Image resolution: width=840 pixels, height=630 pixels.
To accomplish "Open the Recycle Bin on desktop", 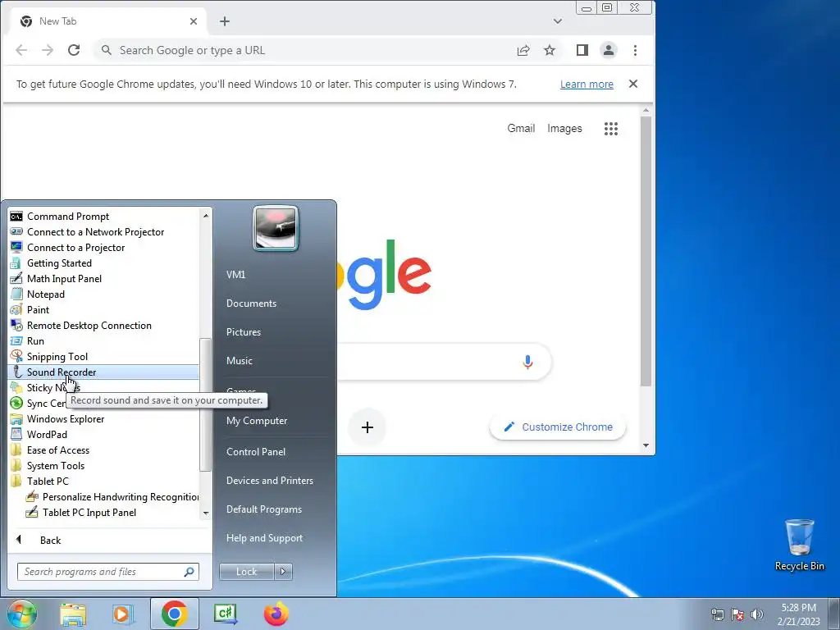I will pyautogui.click(x=799, y=545).
